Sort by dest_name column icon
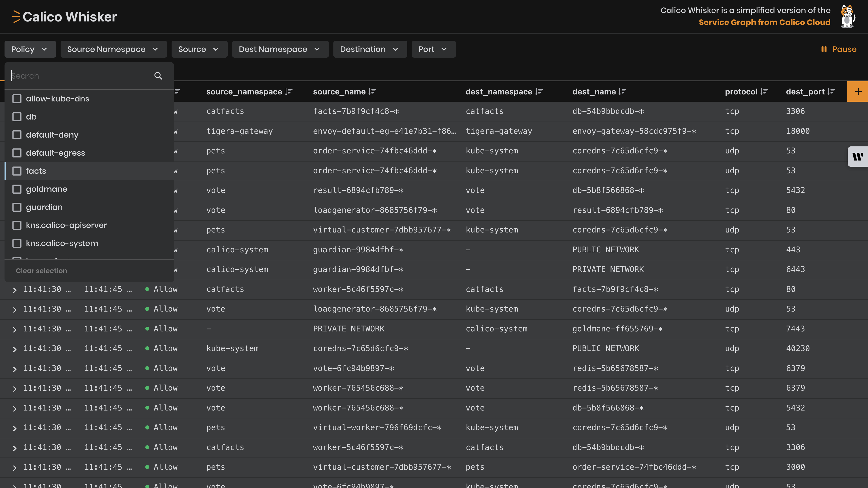 [622, 91]
